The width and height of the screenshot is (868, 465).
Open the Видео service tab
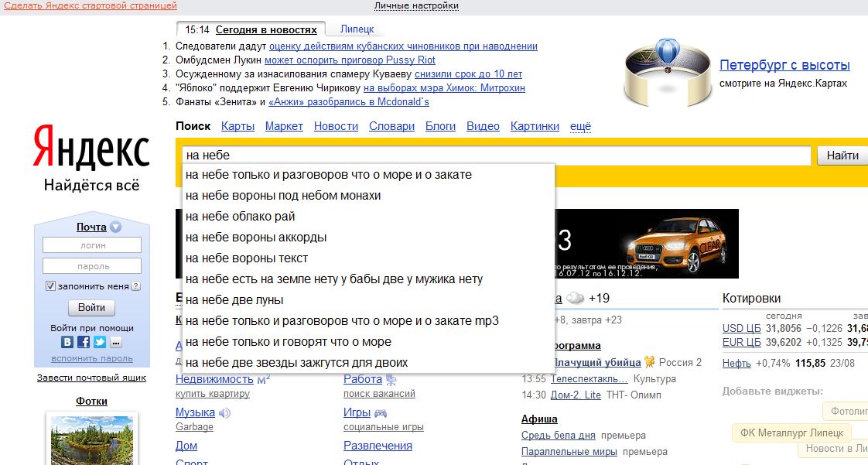tap(483, 126)
